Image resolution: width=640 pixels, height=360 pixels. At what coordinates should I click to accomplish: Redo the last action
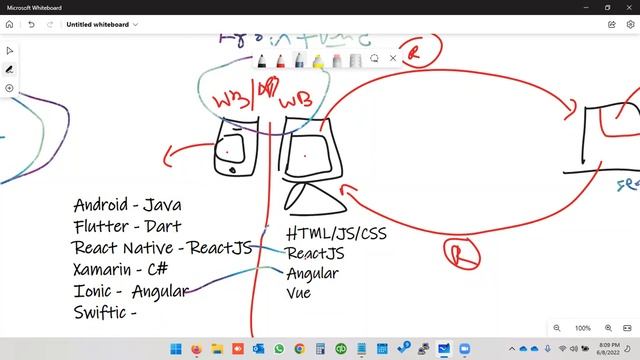50,24
